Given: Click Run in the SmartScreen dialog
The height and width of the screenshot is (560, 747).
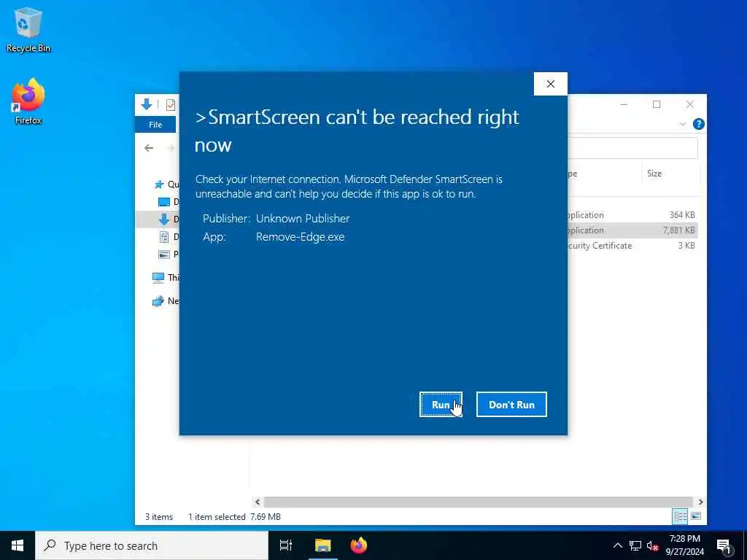Looking at the screenshot, I should 441,404.
